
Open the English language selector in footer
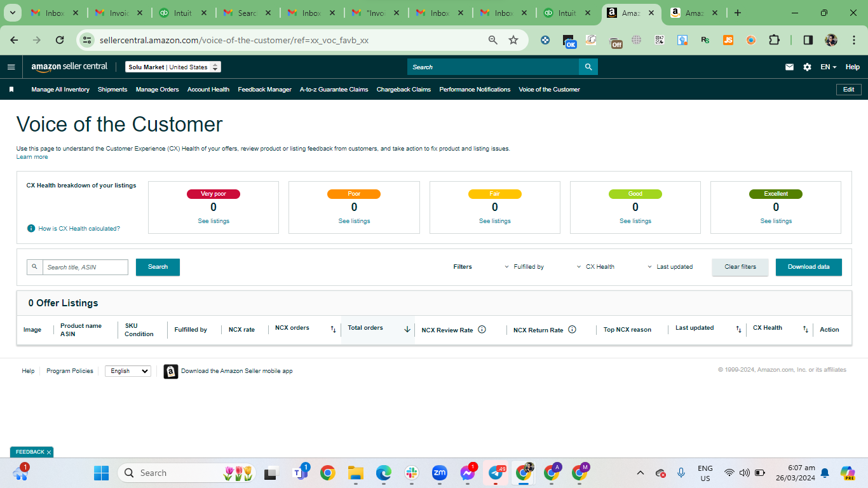128,371
